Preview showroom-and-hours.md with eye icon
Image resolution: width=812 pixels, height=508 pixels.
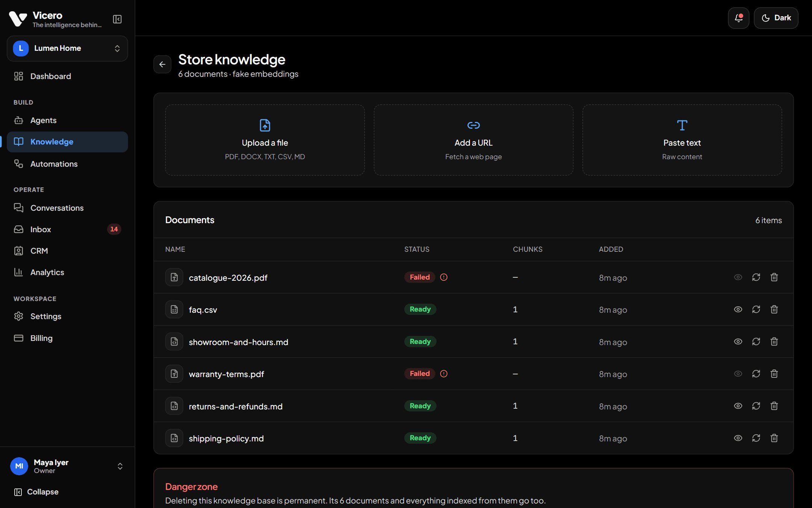point(738,342)
